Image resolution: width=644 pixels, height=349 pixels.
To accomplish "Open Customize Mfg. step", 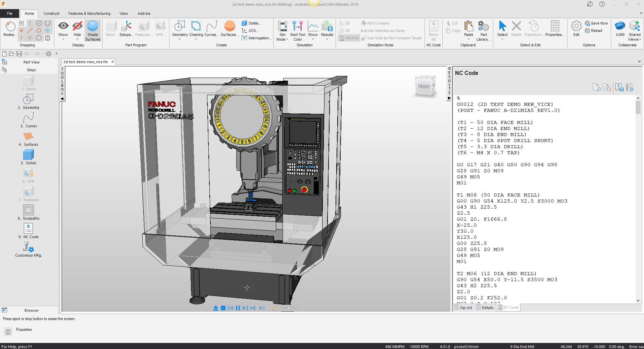I will tap(29, 250).
